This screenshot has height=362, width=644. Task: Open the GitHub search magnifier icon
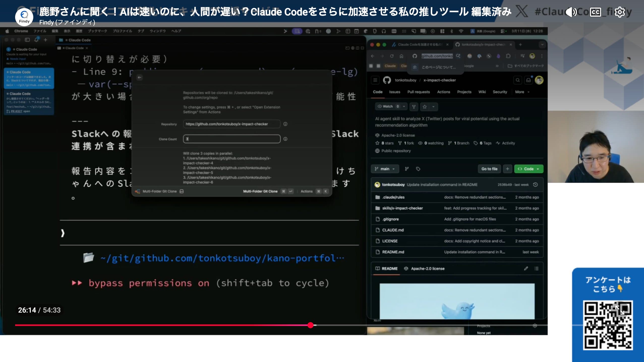click(517, 80)
